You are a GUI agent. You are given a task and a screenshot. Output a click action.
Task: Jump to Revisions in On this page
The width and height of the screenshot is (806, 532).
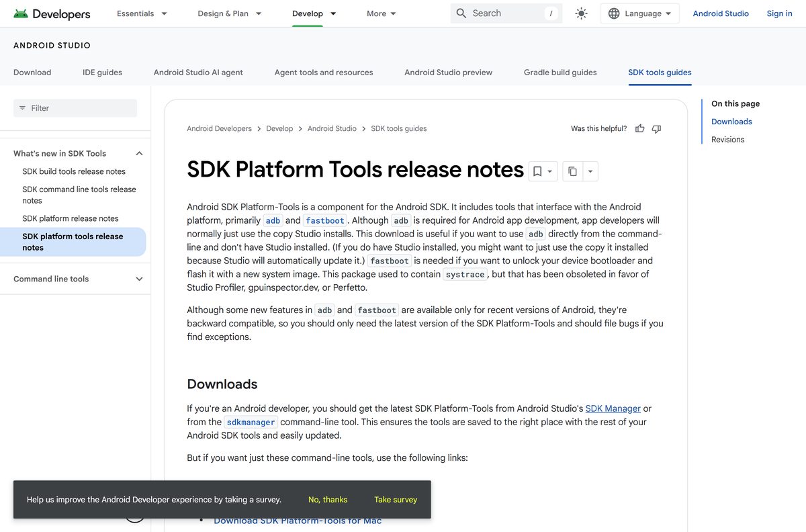click(x=728, y=140)
